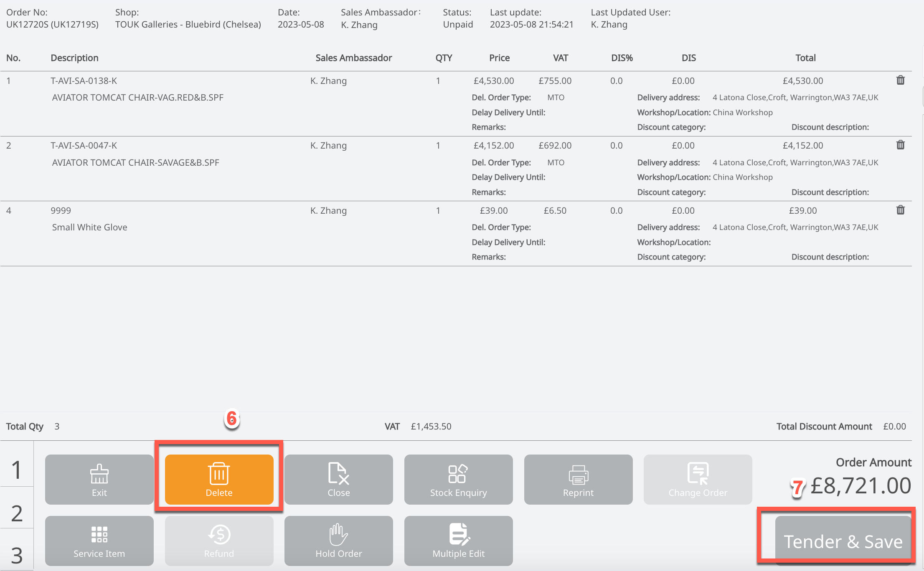Click trash icon for Small White Glove
This screenshot has width=924, height=571.
pyautogui.click(x=900, y=210)
